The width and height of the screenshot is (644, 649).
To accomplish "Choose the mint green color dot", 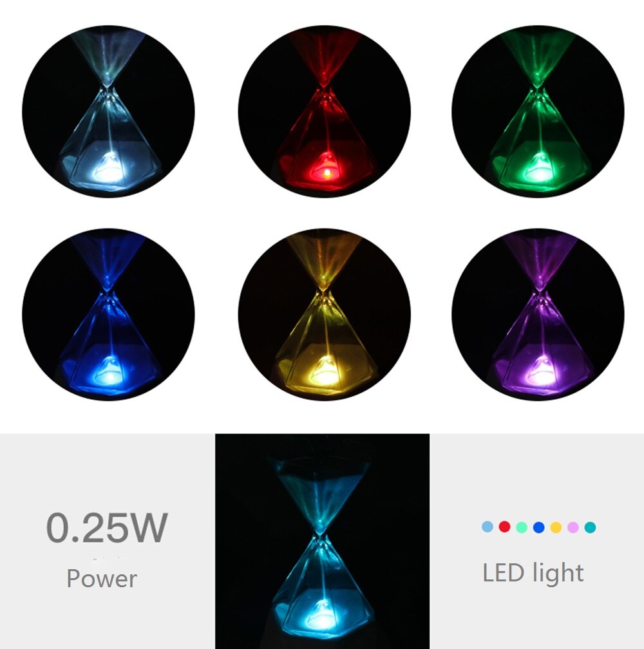I will [x=522, y=527].
